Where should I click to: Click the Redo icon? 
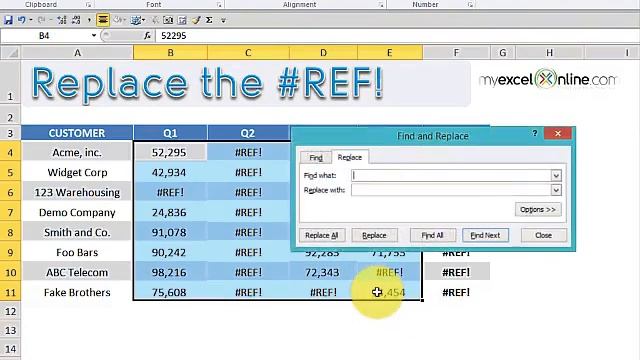tap(41, 20)
